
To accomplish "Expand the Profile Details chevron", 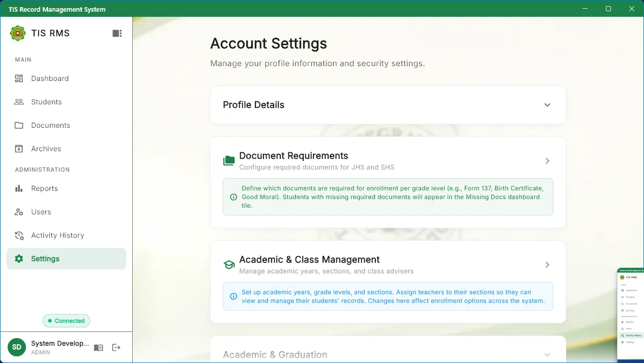I will (x=547, y=105).
